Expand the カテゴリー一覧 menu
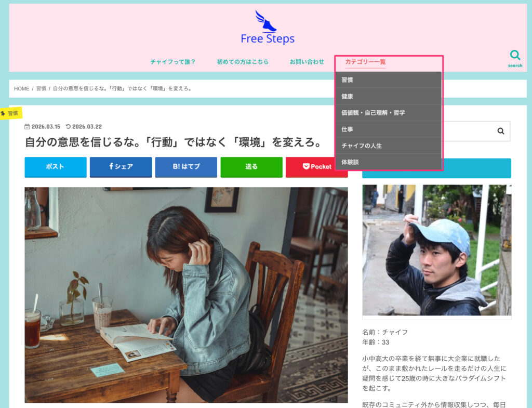The height and width of the screenshot is (408, 532). pos(365,62)
